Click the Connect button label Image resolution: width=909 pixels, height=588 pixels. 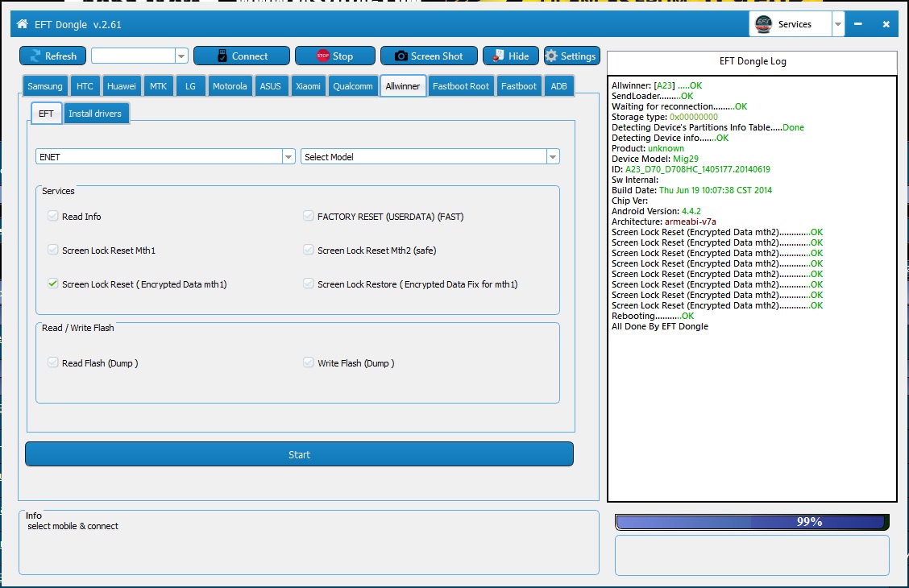[x=250, y=56]
